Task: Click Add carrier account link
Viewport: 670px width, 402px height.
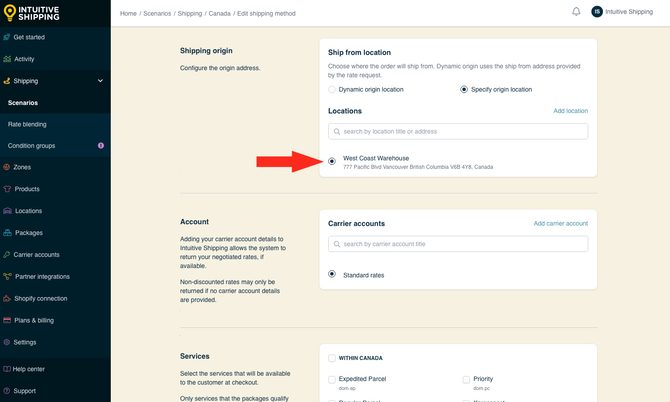Action: point(561,223)
